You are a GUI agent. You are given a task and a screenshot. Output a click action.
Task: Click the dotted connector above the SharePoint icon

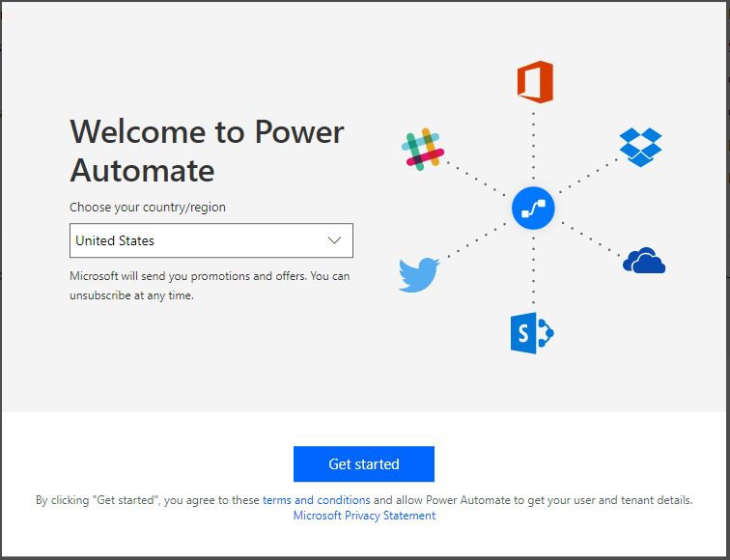coord(533,270)
